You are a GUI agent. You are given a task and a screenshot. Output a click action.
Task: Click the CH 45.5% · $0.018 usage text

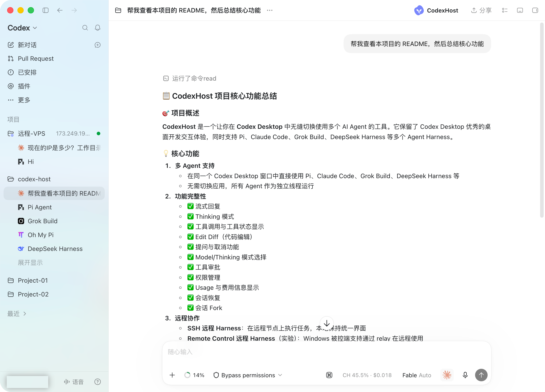[367, 375]
